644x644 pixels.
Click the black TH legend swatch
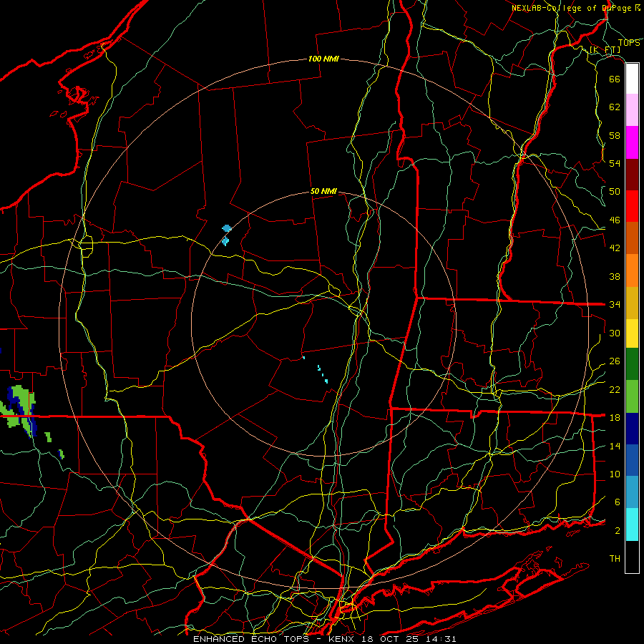click(x=632, y=557)
